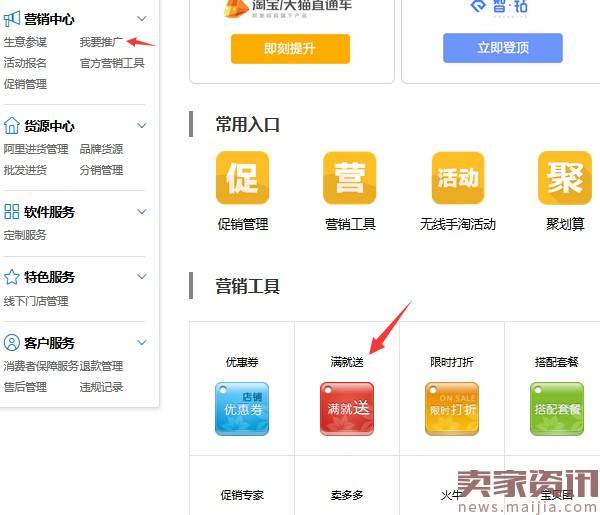Collapse the 特色服务 section chevron

[142, 276]
